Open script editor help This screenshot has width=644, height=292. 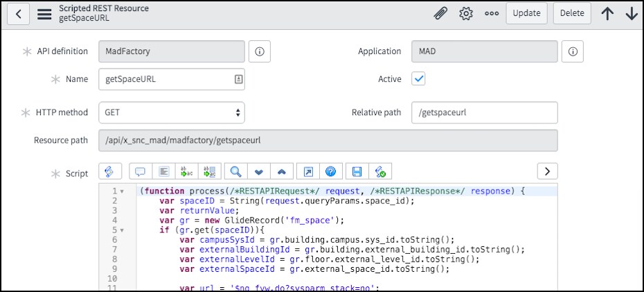(x=330, y=171)
